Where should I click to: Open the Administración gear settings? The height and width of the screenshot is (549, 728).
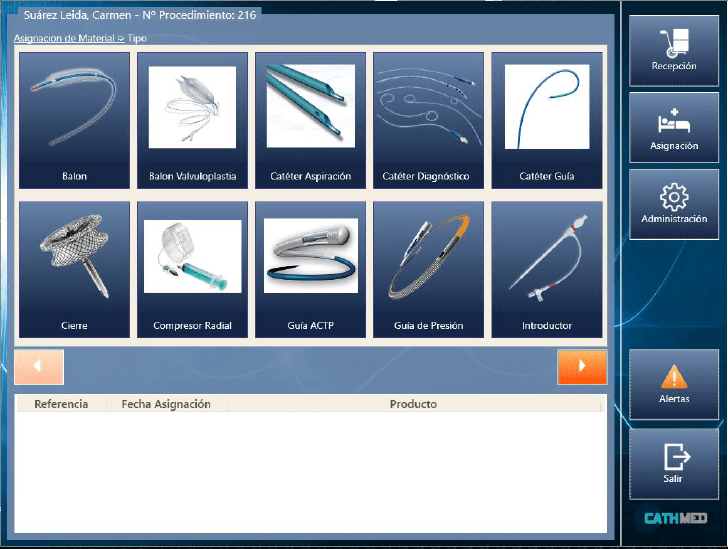click(x=673, y=204)
